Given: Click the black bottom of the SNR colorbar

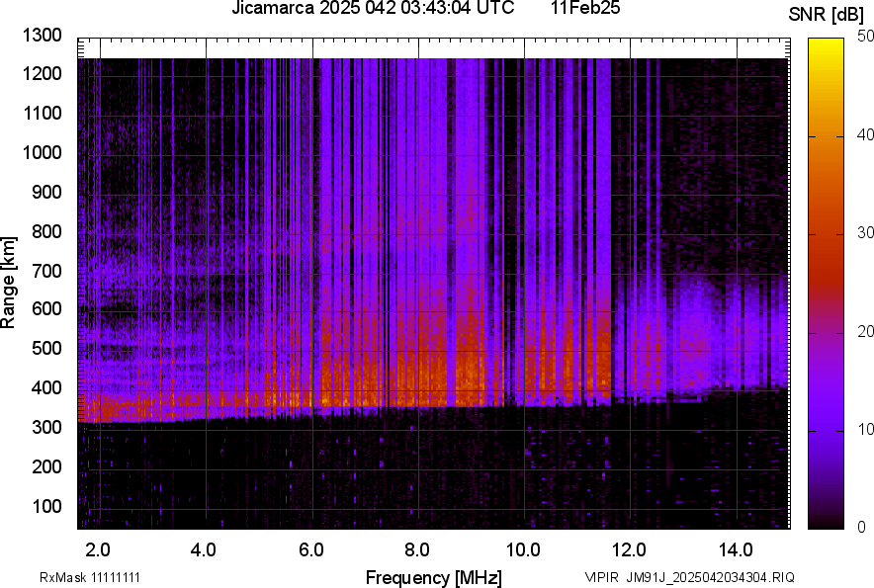Looking at the screenshot, I should click(x=828, y=523).
